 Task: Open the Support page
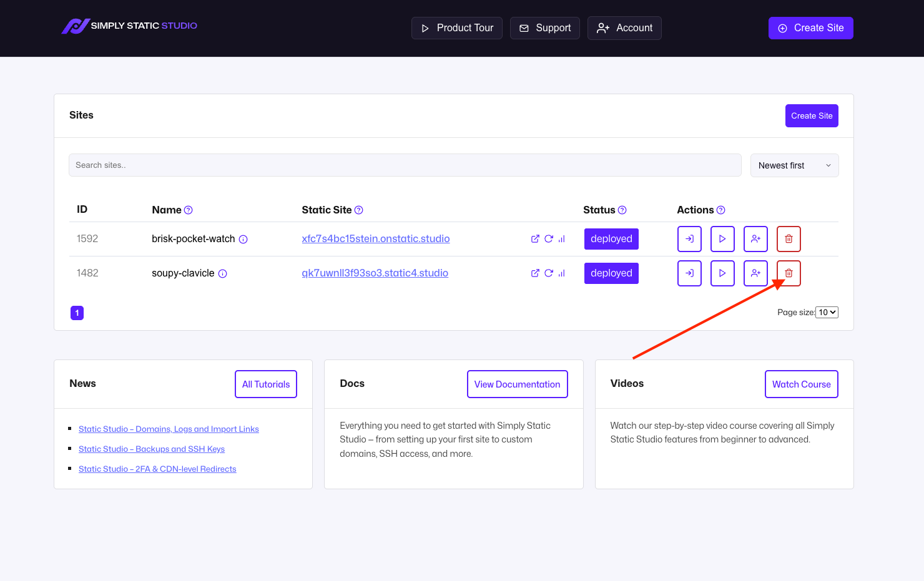[x=545, y=28]
